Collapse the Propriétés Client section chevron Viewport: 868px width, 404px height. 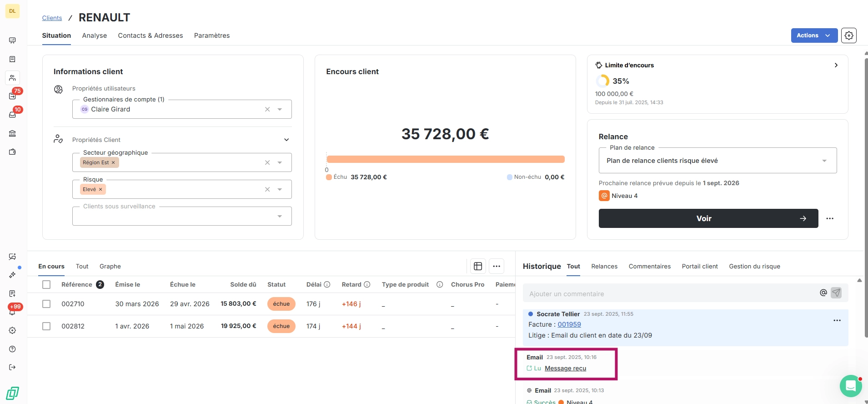[x=286, y=140]
